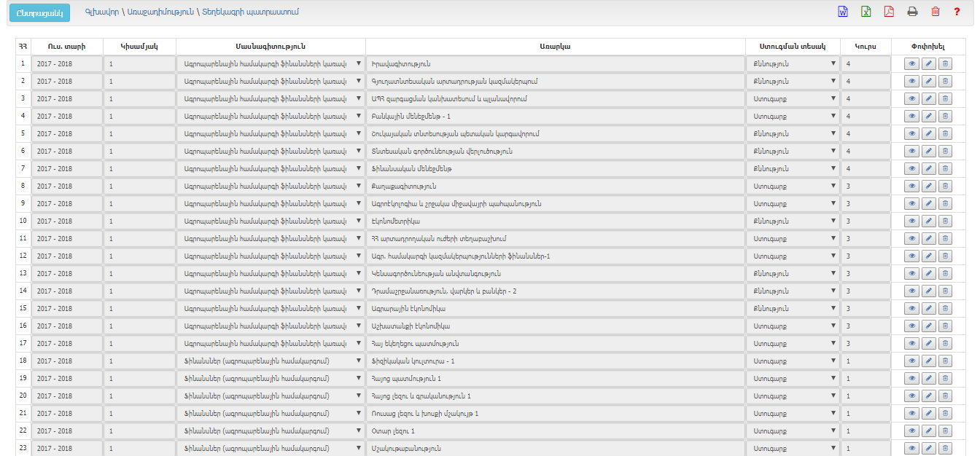This screenshot has width=980, height=456.
Task: Export the table to Word document
Action: pyautogui.click(x=842, y=12)
